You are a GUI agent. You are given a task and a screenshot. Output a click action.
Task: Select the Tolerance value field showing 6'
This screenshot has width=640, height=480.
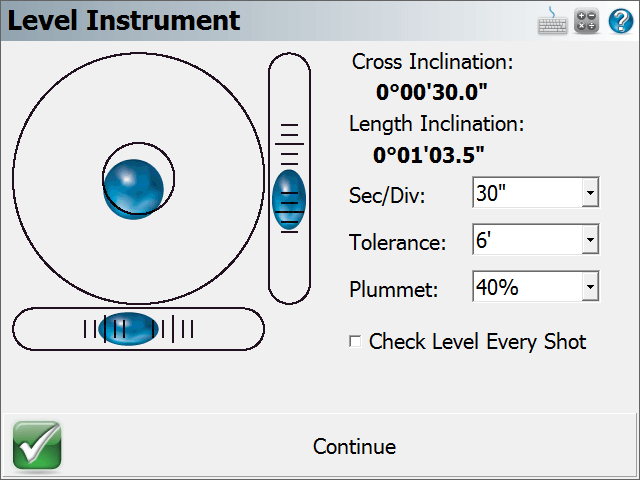527,239
